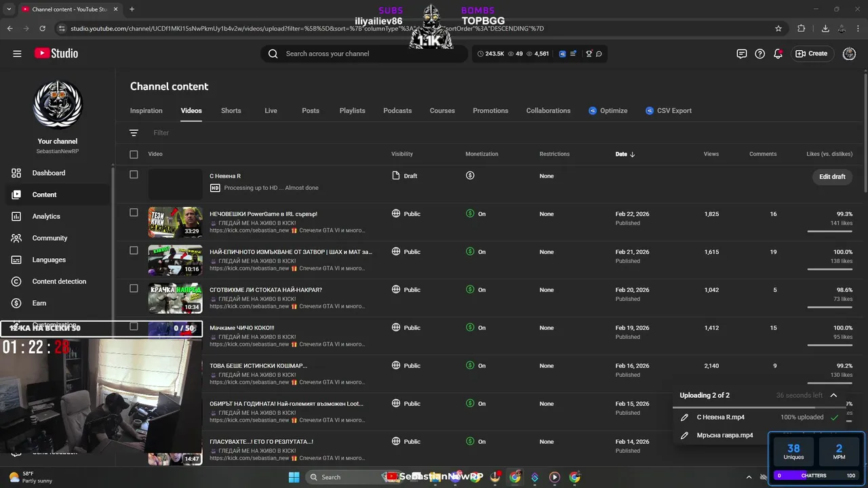The height and width of the screenshot is (488, 868).
Task: Open visibility options for НЕЧОВЕШКИ PowerGame video
Action: pos(406,213)
